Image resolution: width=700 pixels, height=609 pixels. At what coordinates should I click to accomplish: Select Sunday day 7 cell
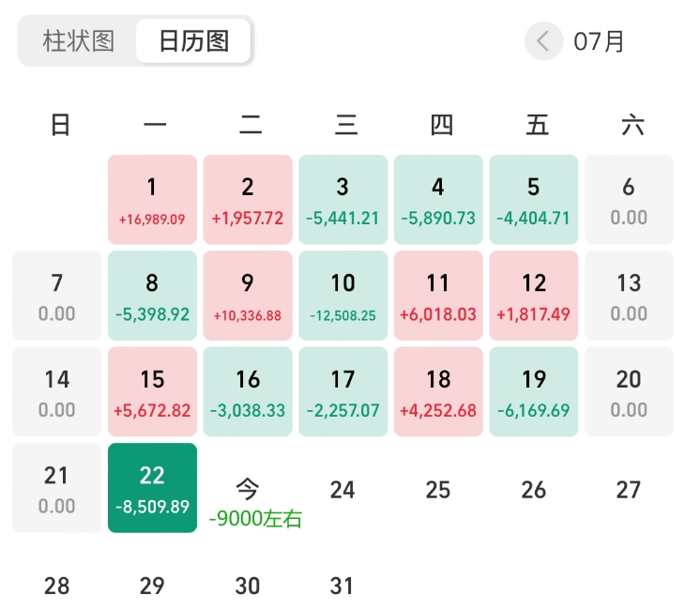pos(56,296)
